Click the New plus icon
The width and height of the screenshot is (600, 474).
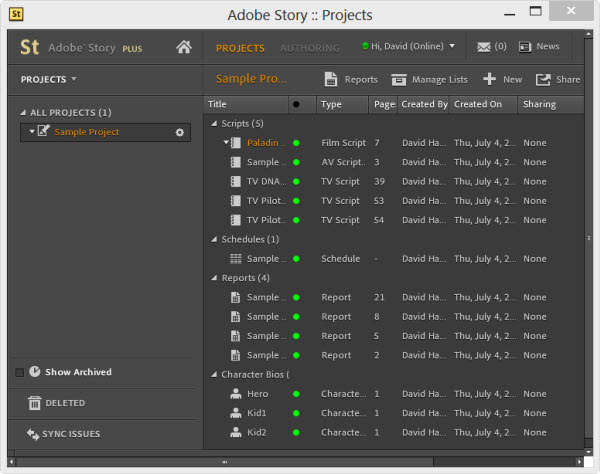pos(489,79)
